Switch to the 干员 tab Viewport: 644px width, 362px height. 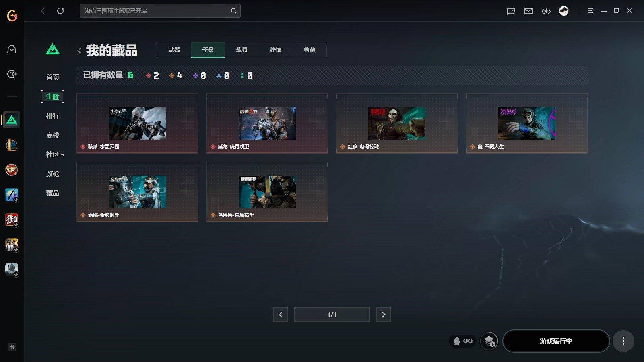pos(208,50)
